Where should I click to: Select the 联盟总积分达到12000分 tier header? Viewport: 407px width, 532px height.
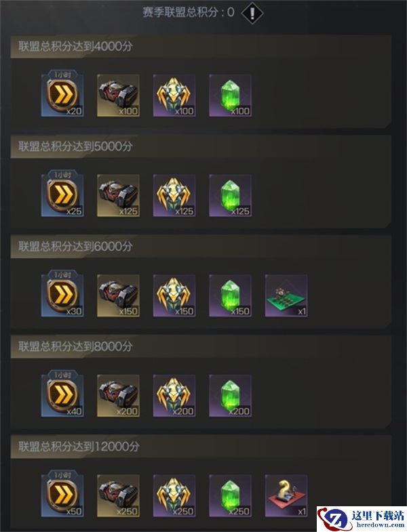pos(200,447)
